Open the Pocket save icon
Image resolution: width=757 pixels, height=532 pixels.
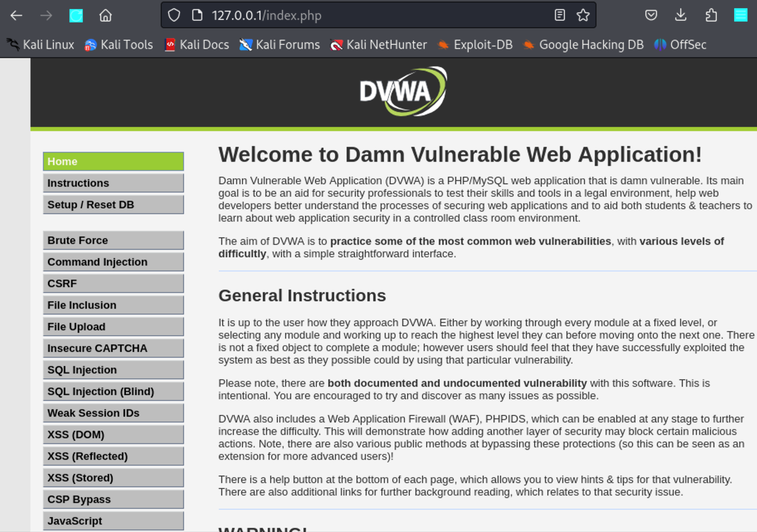point(651,15)
